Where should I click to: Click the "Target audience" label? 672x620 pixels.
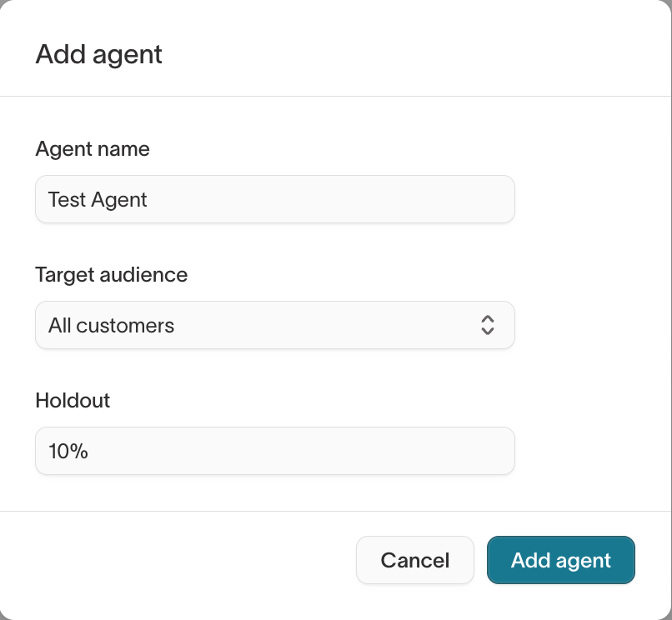[x=112, y=275]
